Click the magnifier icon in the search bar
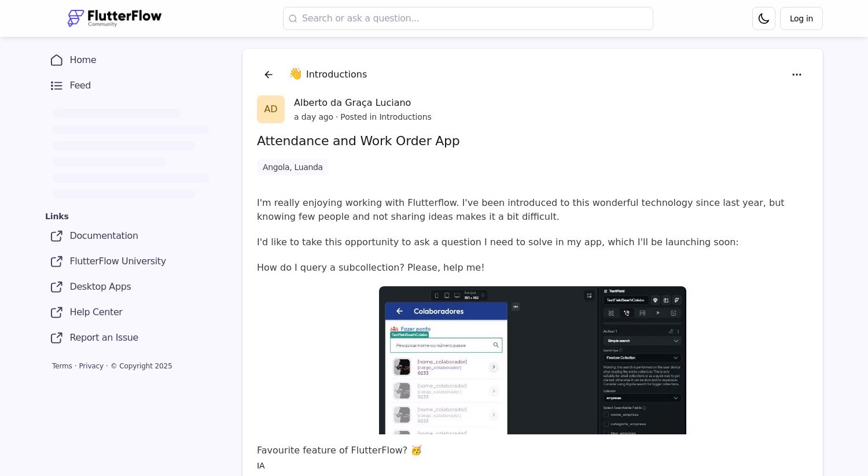This screenshot has width=868, height=476. (293, 19)
